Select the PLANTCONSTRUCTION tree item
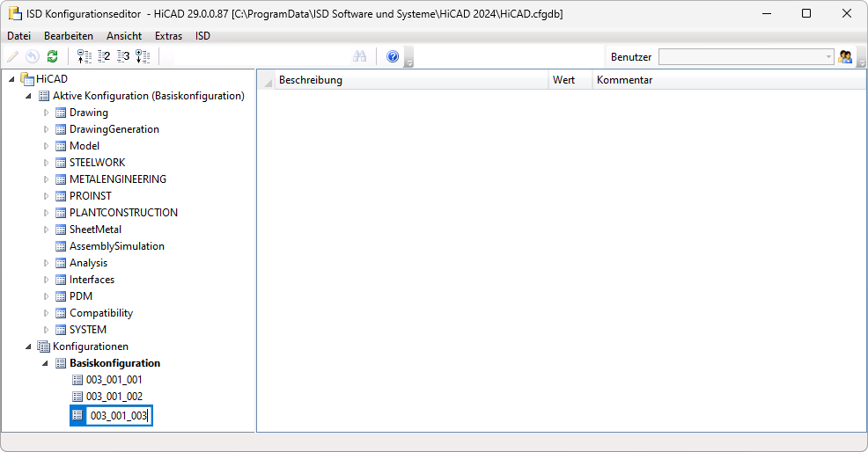868x452 pixels. 123,213
